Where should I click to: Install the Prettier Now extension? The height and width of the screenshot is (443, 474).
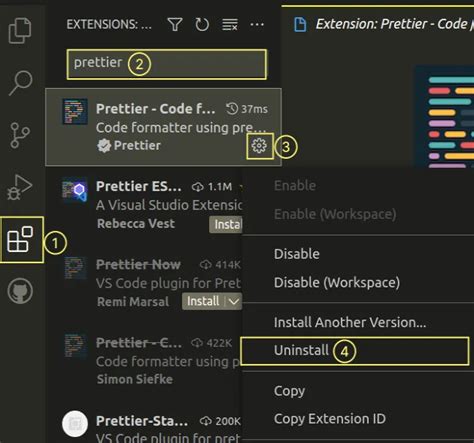203,301
